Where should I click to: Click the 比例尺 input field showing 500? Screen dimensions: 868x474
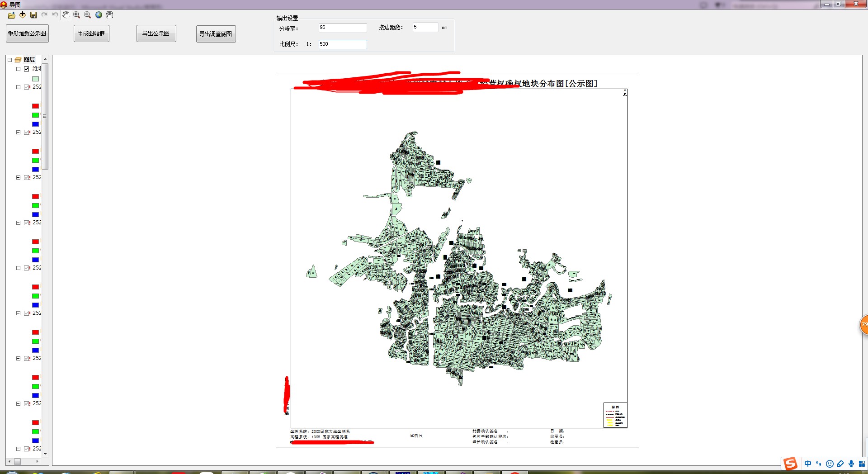tap(342, 44)
